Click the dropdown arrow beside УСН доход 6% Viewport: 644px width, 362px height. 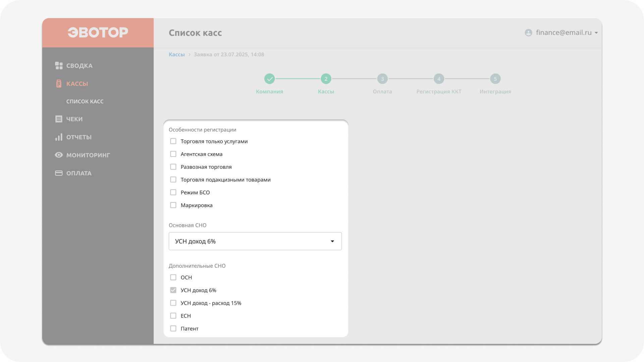332,241
